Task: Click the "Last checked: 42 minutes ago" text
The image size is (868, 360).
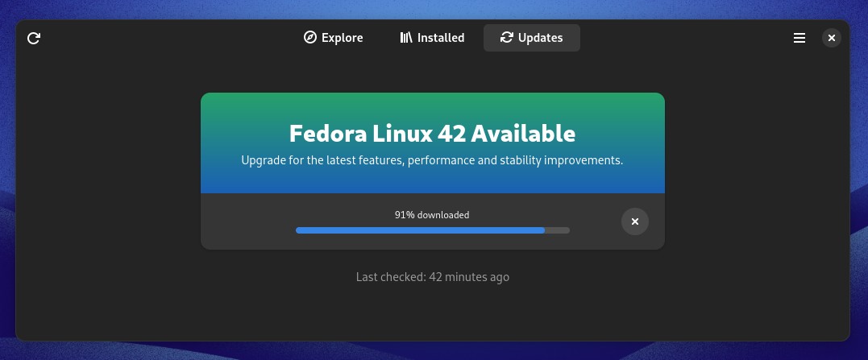Action: tap(432, 277)
